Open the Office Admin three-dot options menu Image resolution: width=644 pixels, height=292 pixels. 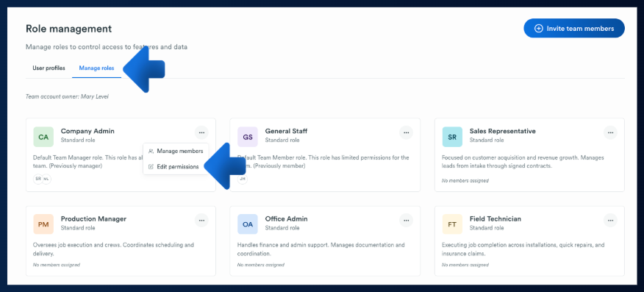click(x=407, y=220)
